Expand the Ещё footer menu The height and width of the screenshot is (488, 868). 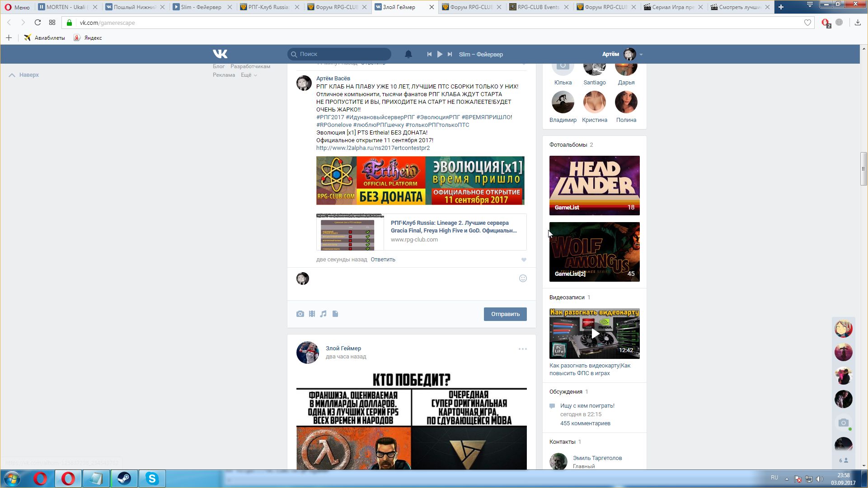click(249, 75)
